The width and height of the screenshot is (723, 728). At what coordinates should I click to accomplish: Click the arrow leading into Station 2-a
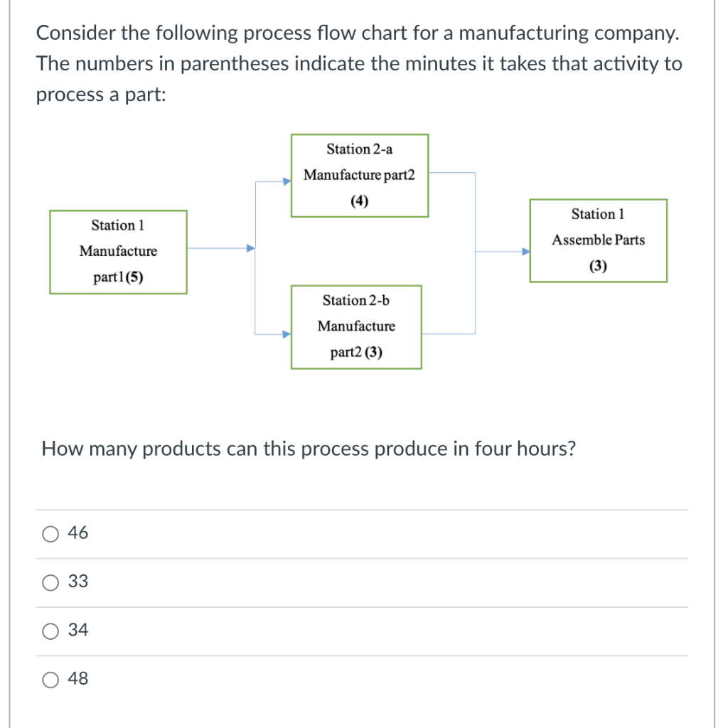(x=274, y=182)
